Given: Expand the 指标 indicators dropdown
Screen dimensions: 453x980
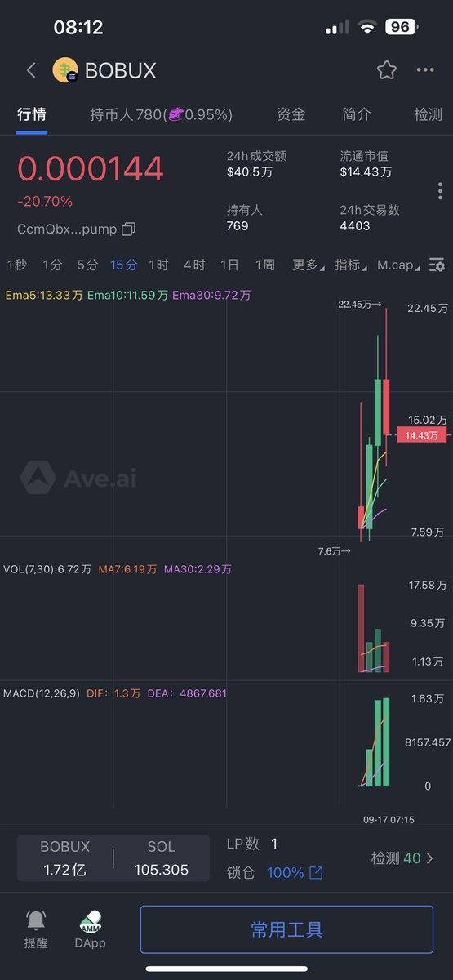Looking at the screenshot, I should pyautogui.click(x=351, y=265).
